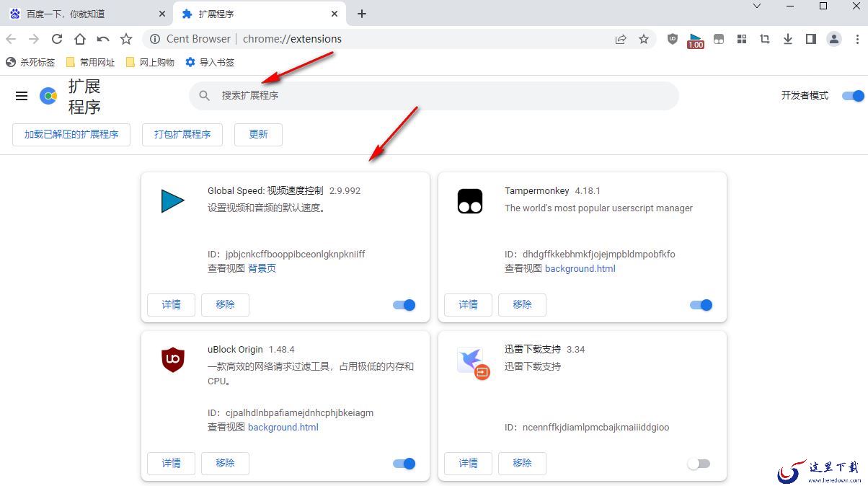Click 移除 for 迅雷下载支持

tap(522, 463)
